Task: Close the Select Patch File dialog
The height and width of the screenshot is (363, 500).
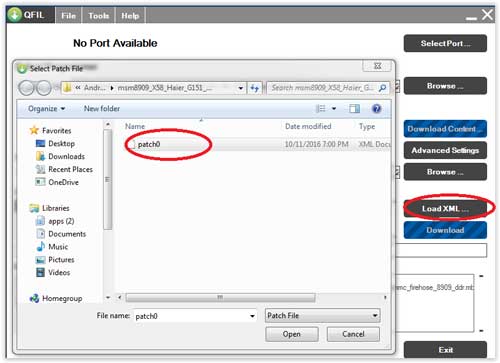Action: (377, 66)
